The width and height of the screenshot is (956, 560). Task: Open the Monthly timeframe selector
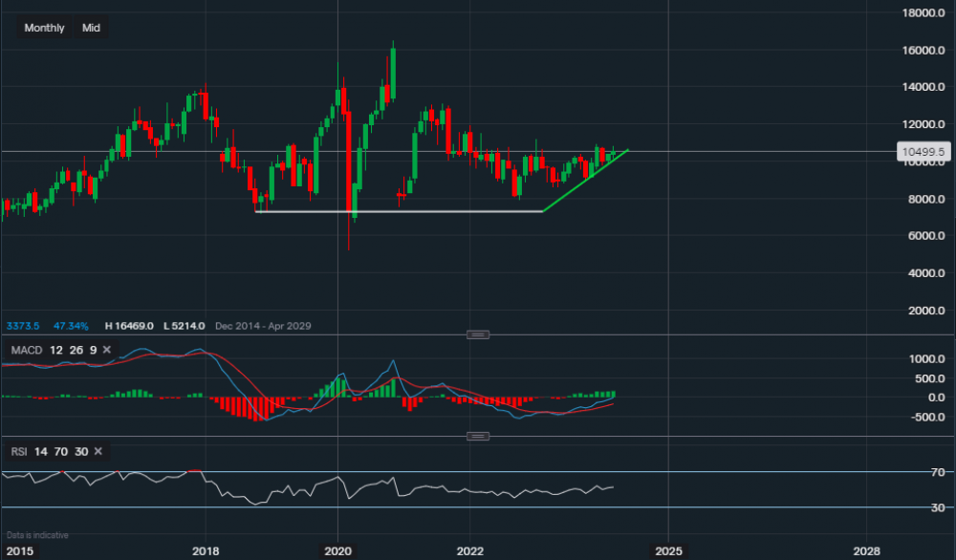(44, 28)
